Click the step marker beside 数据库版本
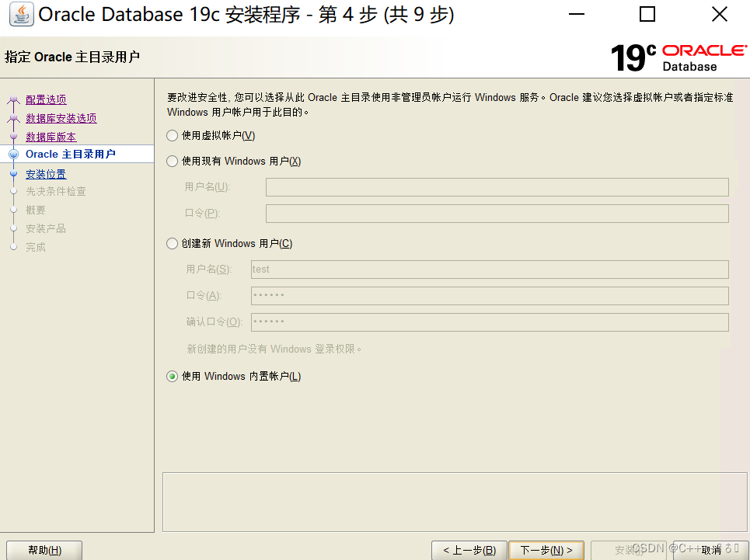 [14, 137]
